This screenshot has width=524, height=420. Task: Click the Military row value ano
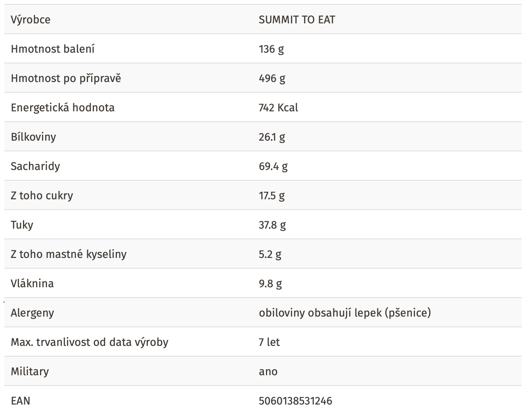268,372
